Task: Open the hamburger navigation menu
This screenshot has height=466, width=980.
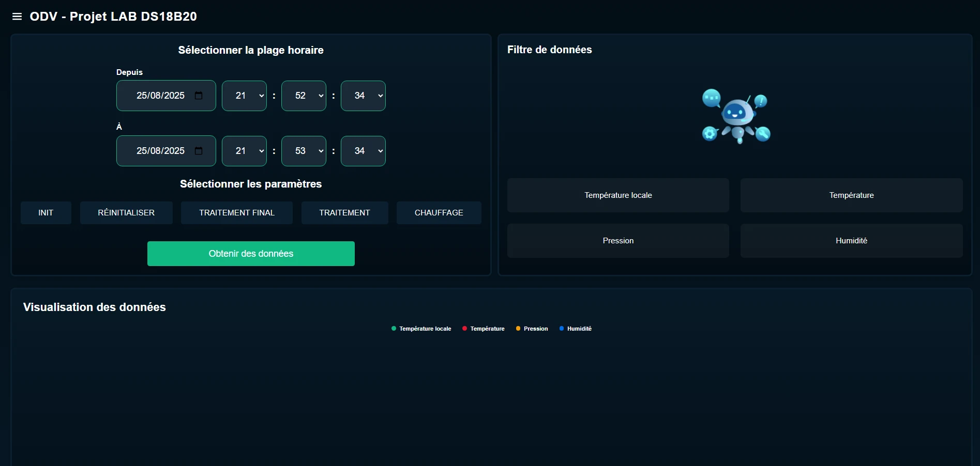Action: point(17,16)
